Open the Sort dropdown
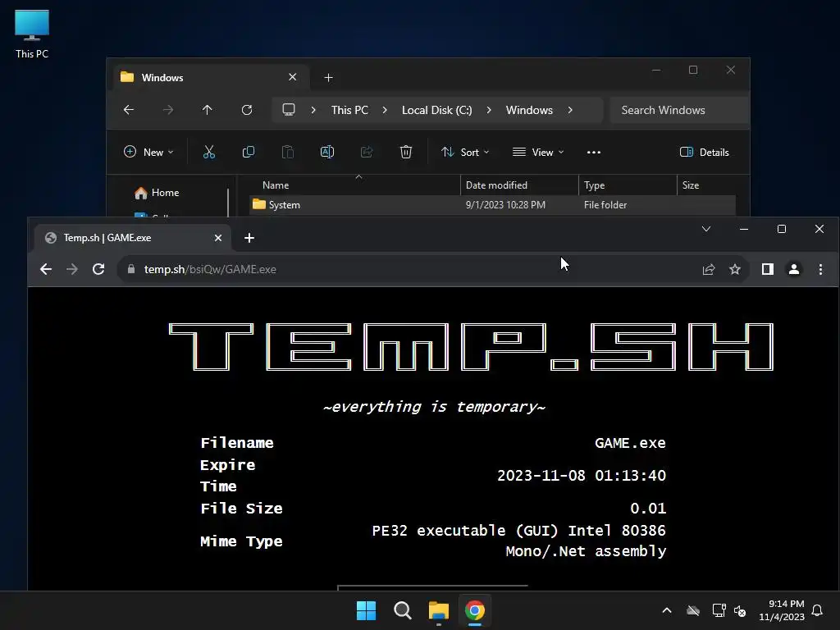The image size is (840, 630). (465, 152)
